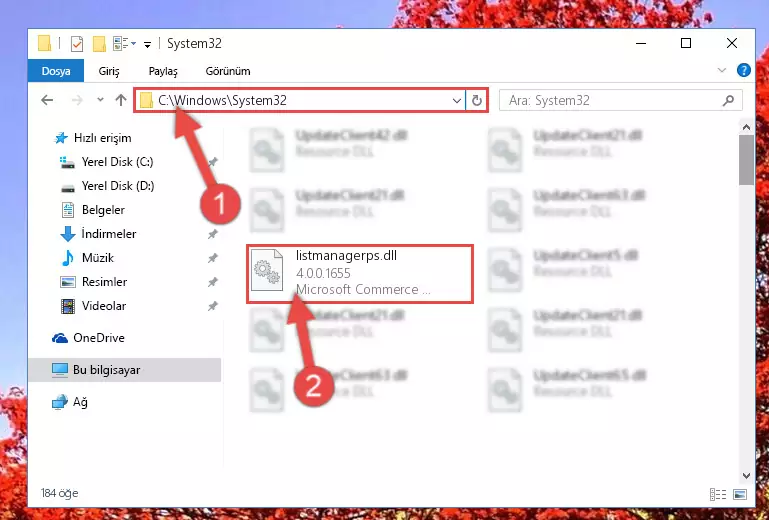Click the Back navigation arrow

[x=47, y=100]
